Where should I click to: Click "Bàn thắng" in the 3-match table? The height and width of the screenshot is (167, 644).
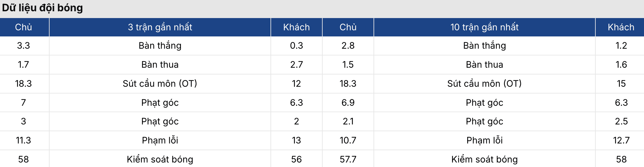[160, 46]
